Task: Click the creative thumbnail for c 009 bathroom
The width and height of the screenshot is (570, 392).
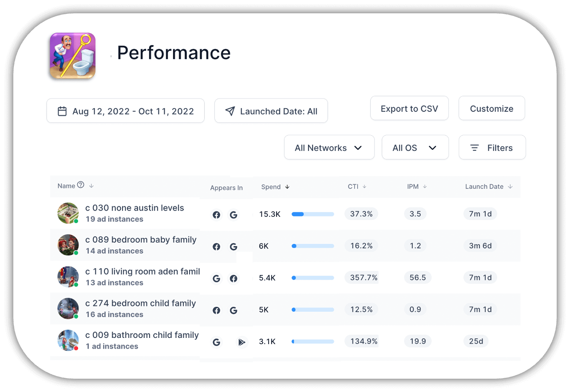Action: [68, 341]
